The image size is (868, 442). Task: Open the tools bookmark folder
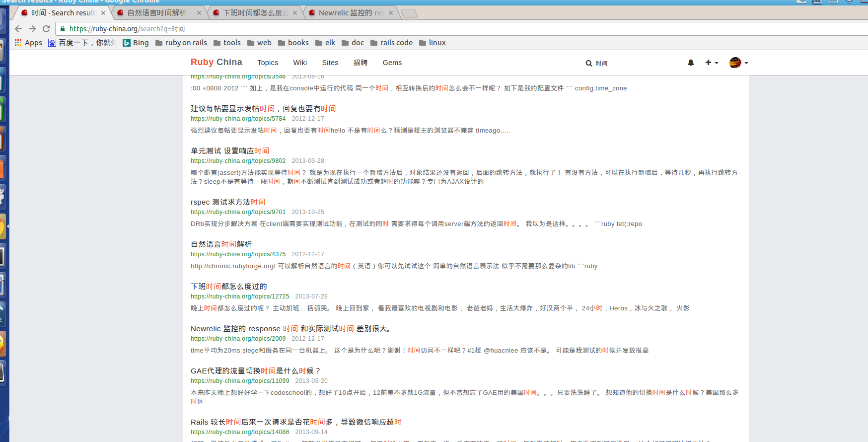(227, 43)
